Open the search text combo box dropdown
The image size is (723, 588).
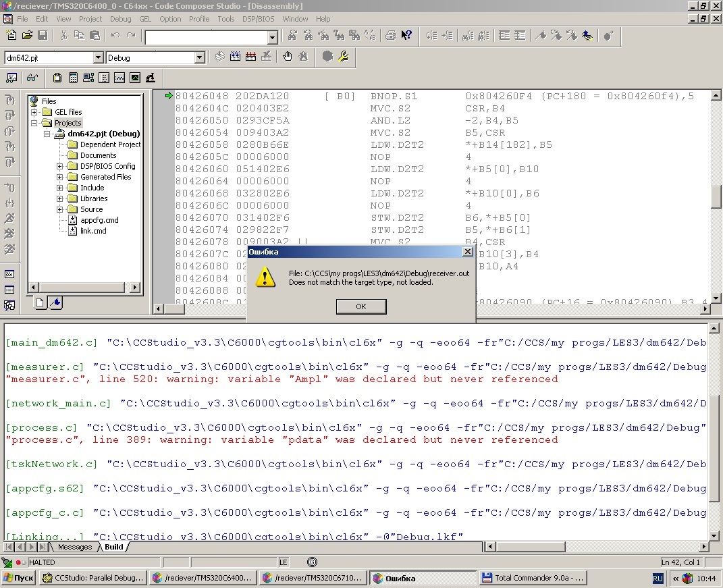click(x=273, y=37)
